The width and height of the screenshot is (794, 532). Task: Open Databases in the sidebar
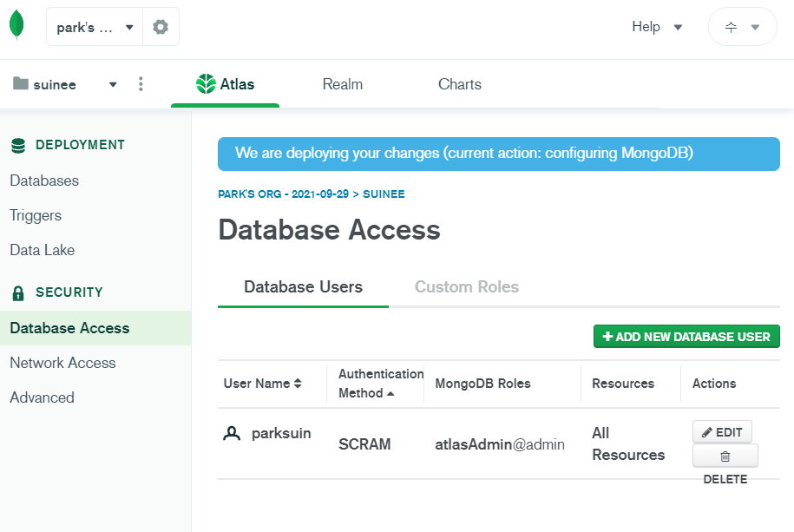(44, 181)
